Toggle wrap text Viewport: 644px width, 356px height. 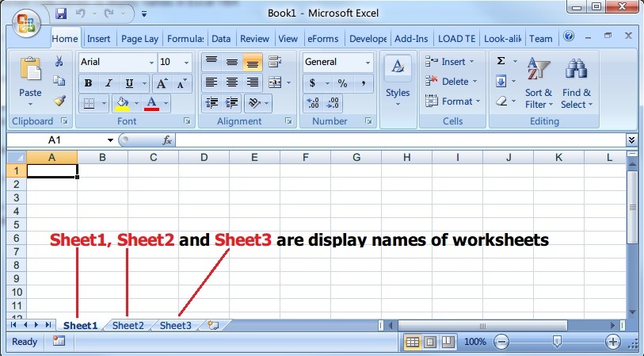[275, 62]
